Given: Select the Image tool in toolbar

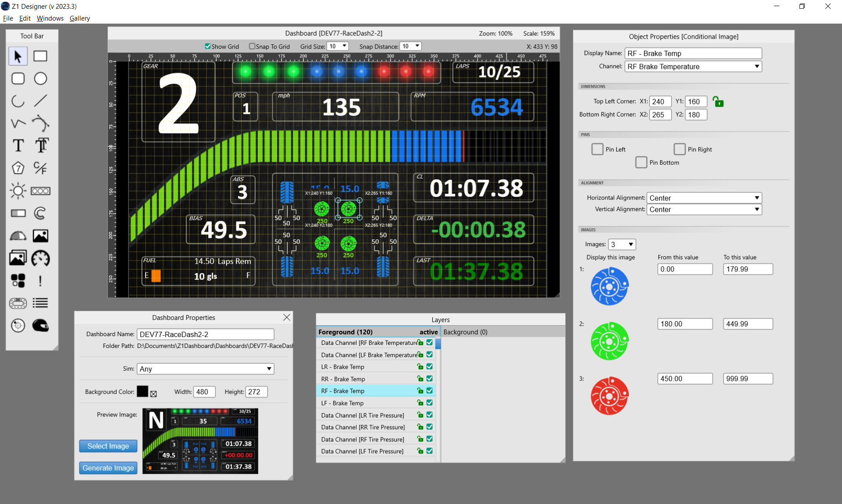Looking at the screenshot, I should 40,235.
